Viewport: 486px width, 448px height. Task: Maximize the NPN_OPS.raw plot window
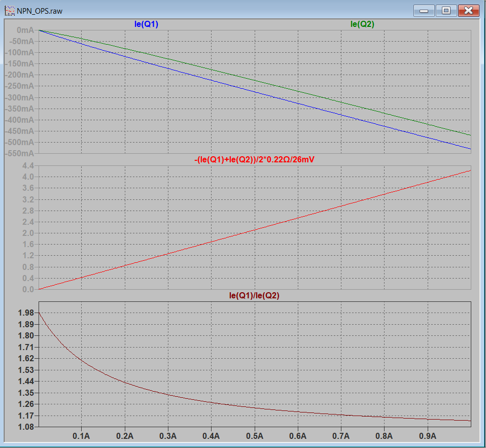coord(446,11)
